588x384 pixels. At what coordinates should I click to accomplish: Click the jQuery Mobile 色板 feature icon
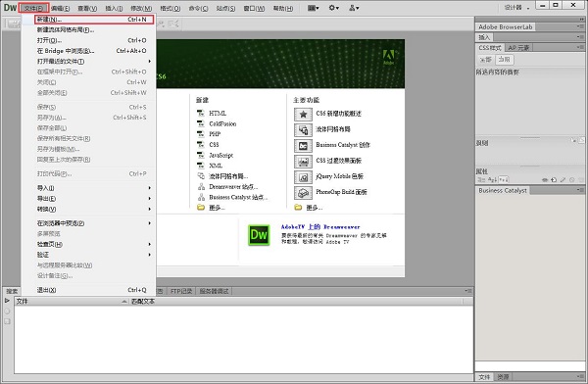pyautogui.click(x=303, y=177)
